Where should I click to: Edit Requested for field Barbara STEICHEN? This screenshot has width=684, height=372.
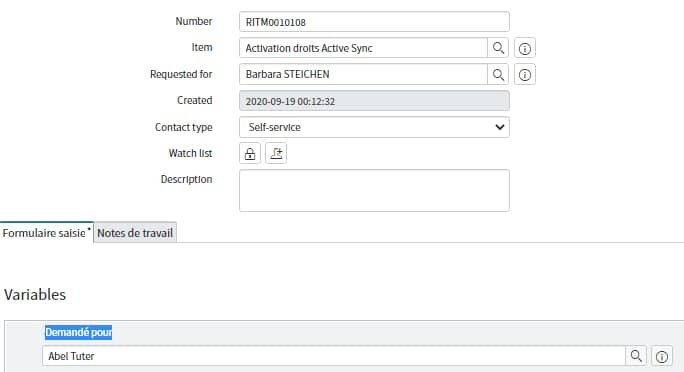click(363, 75)
